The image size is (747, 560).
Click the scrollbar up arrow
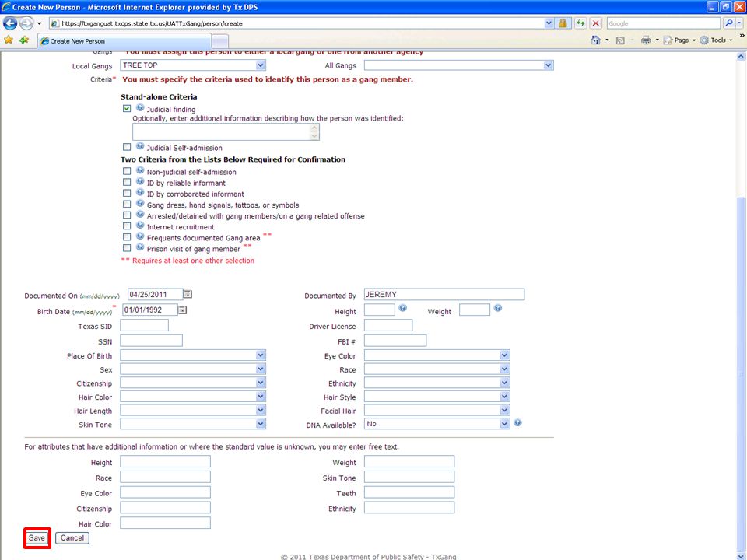point(740,56)
